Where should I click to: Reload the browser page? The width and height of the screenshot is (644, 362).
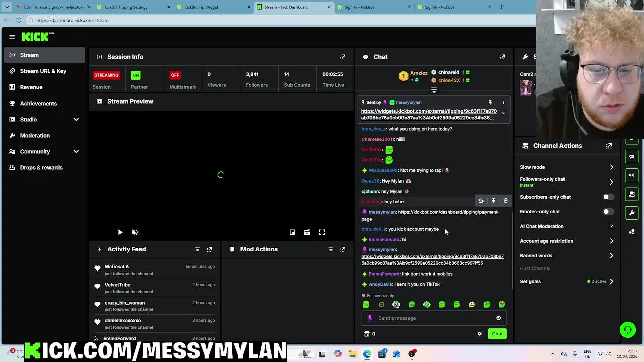point(19,20)
